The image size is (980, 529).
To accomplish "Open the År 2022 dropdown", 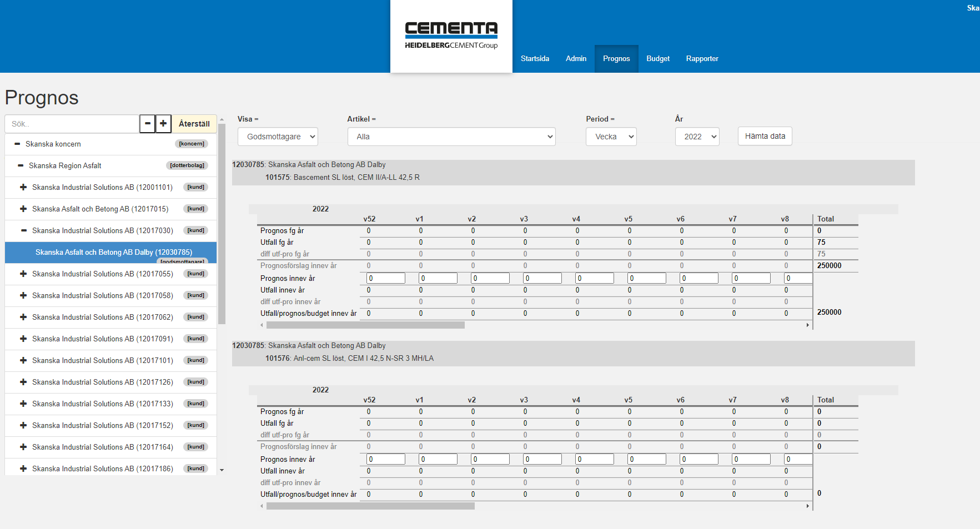I will coord(697,137).
